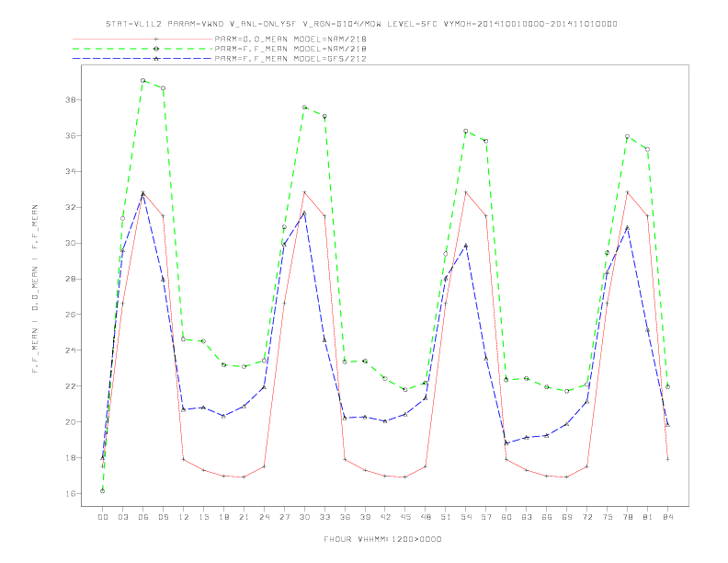The height and width of the screenshot is (563, 728).
Task: Click x-axis forecast hour label 66
Action: (547, 517)
